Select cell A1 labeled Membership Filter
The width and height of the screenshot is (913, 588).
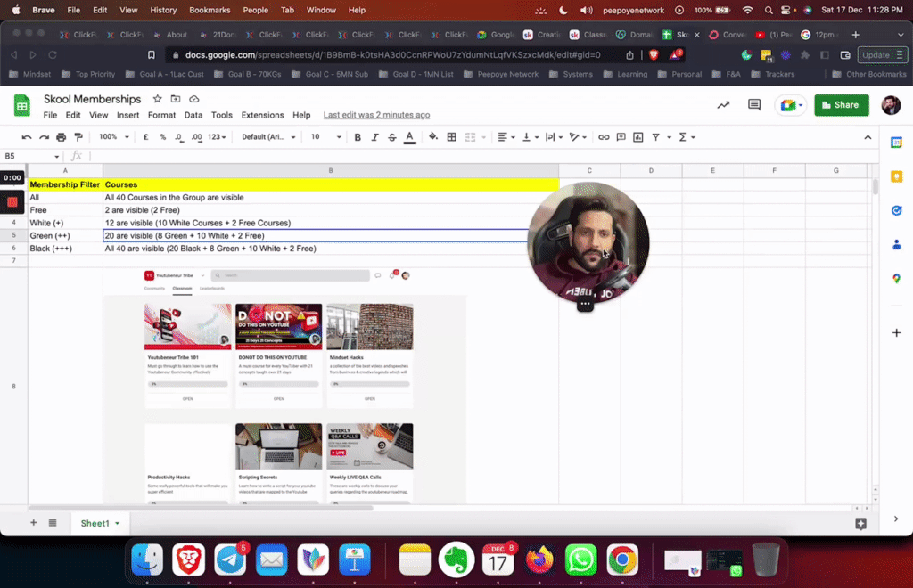pyautogui.click(x=65, y=184)
